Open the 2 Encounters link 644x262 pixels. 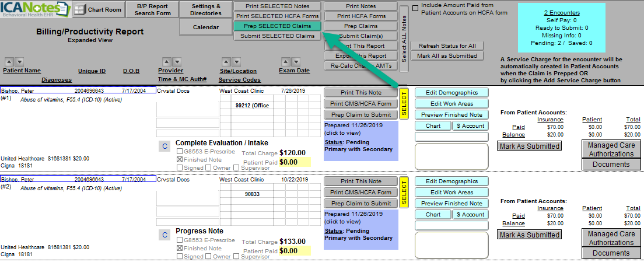(x=561, y=12)
